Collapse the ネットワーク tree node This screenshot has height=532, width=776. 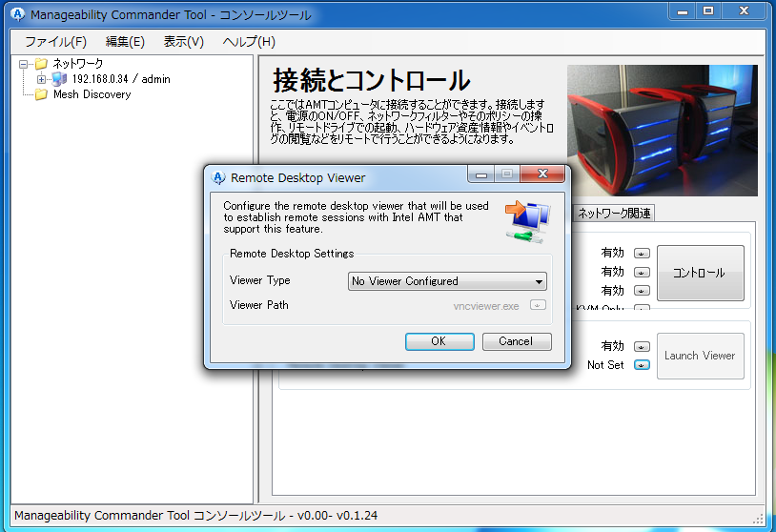23,64
